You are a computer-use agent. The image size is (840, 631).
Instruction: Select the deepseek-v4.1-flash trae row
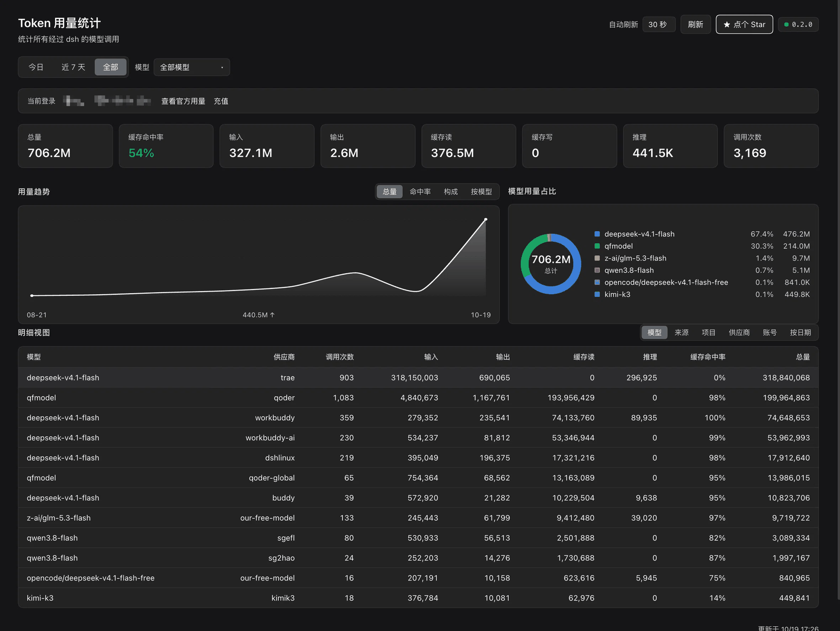pos(418,378)
